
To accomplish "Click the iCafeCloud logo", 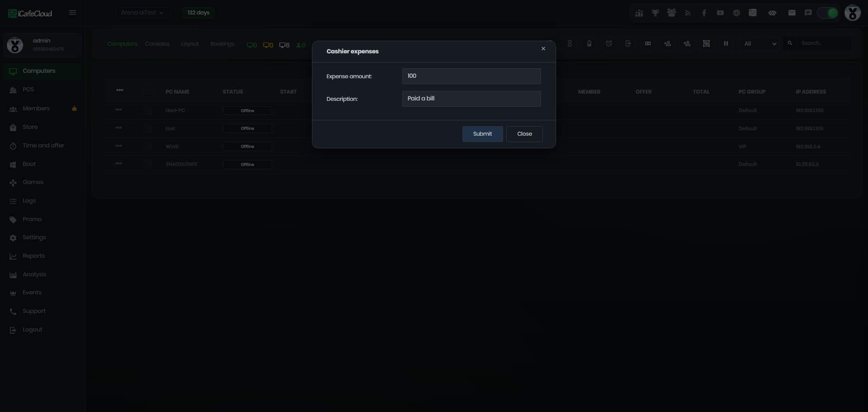I will (x=30, y=14).
